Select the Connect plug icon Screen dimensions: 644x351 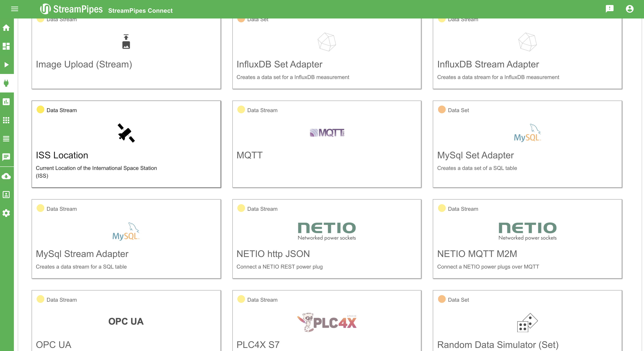coord(6,83)
